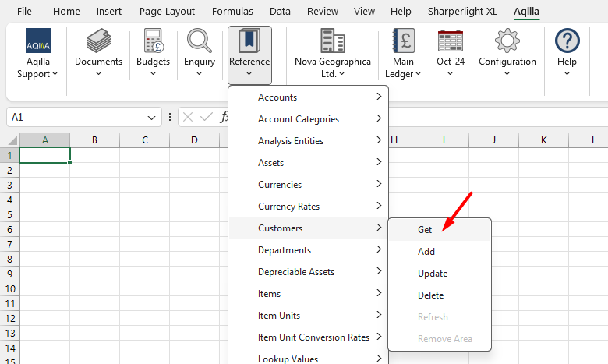
Task: Open the Main Ledger book icon
Action: coord(403,41)
